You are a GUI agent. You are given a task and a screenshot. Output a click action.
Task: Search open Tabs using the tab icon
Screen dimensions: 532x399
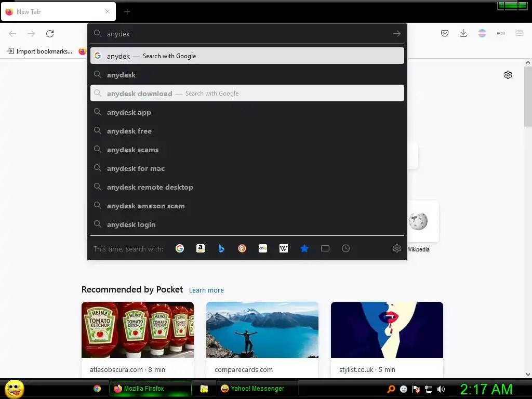click(x=325, y=248)
